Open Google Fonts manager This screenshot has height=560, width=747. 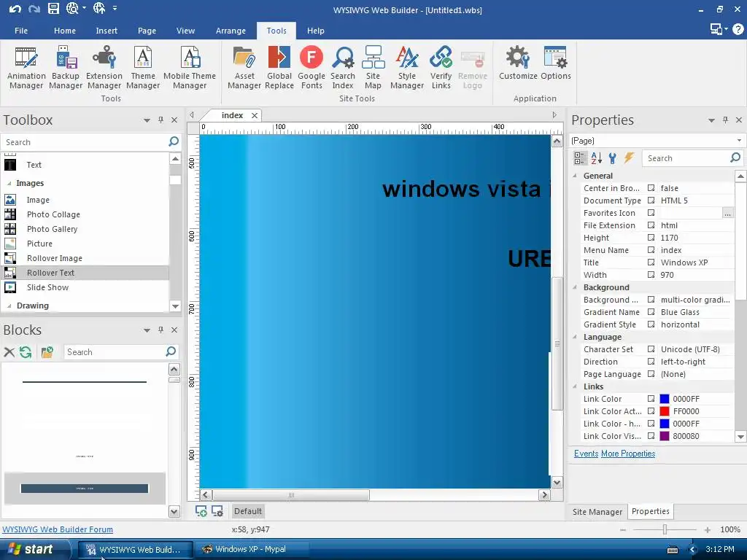pos(311,68)
